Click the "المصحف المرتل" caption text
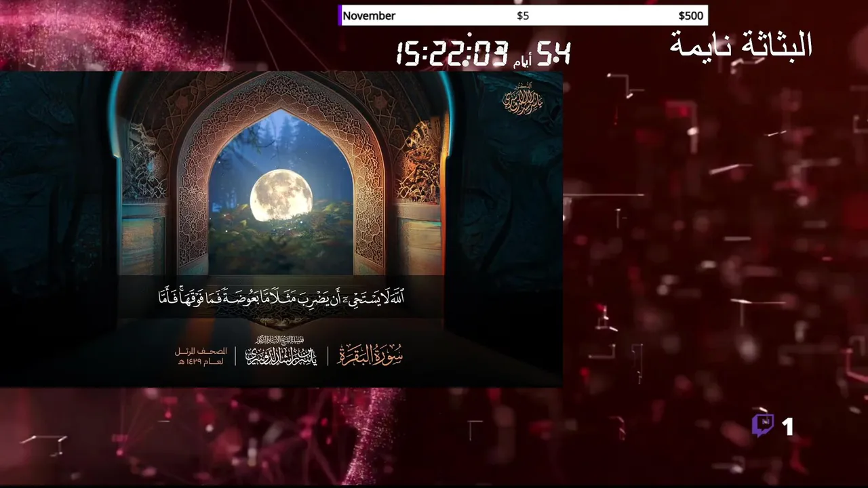The image size is (868, 488). point(201,351)
